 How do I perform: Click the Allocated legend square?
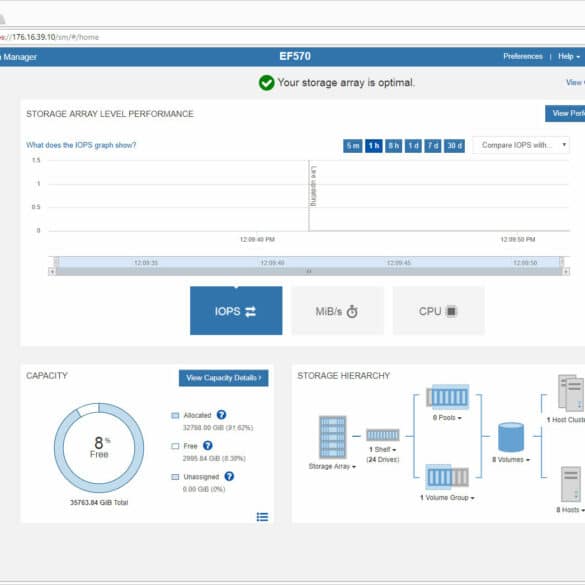coord(175,415)
